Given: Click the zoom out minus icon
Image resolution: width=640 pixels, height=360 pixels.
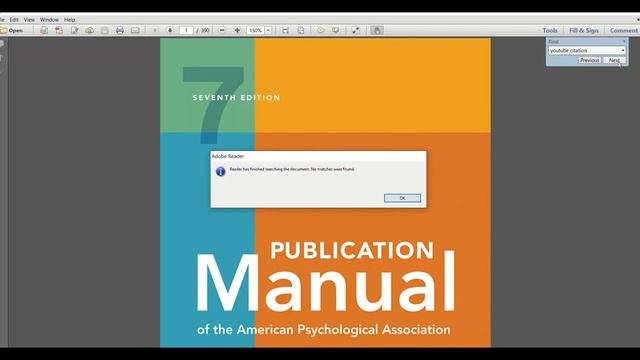Looking at the screenshot, I should (222, 31).
